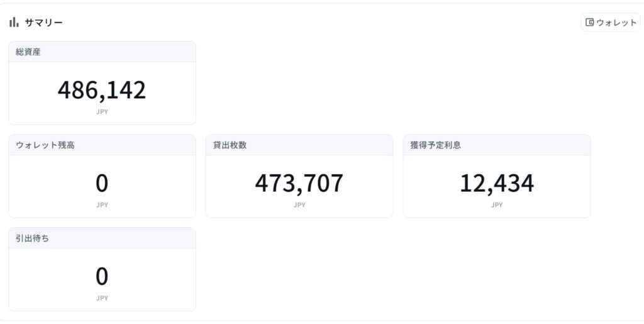644x324 pixels.
Task: Click the bar chart icon beside サマリー
Action: pos(14,22)
